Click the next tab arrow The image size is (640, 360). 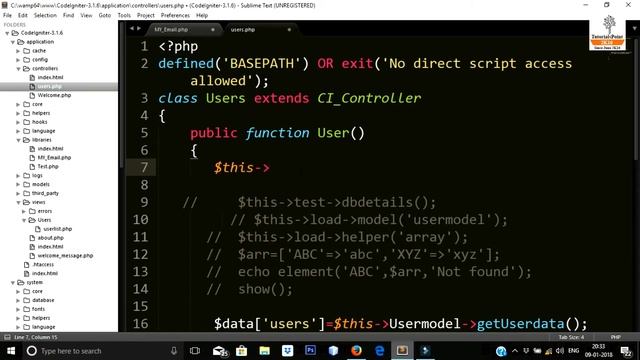point(139,29)
